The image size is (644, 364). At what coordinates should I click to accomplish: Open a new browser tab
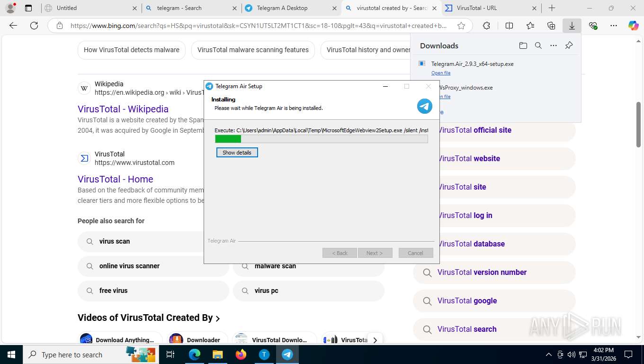(x=552, y=8)
